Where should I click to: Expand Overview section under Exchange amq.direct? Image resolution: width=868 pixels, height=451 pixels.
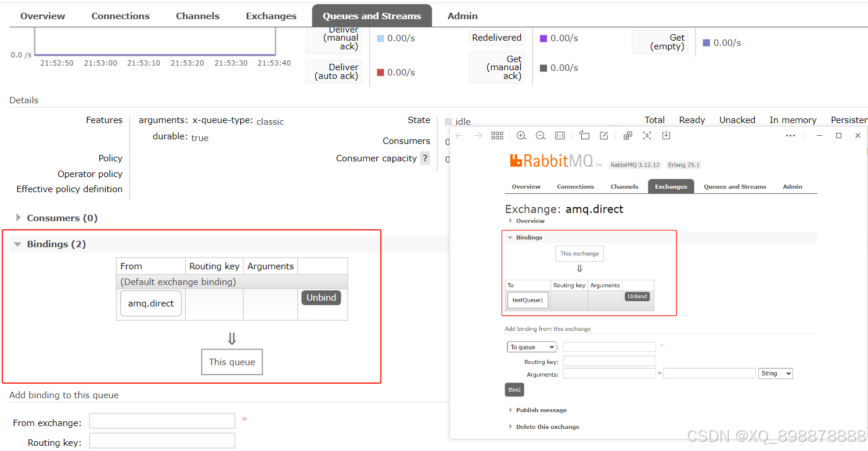coord(527,221)
